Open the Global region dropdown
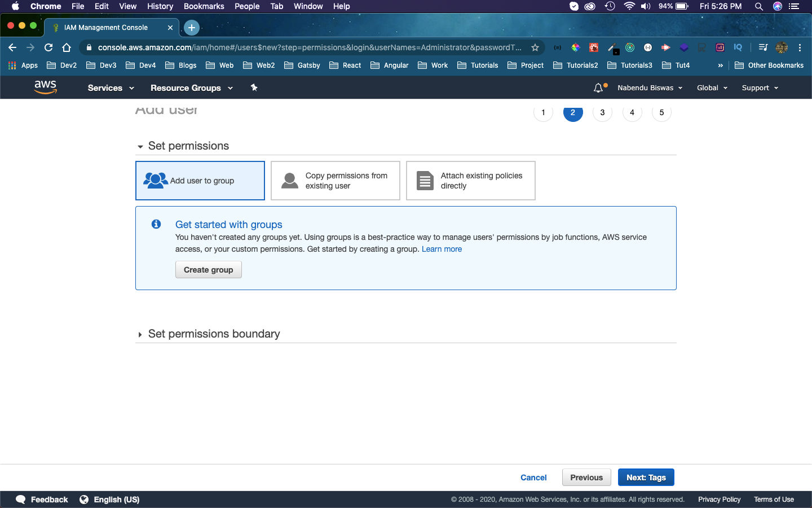The width and height of the screenshot is (812, 508). click(712, 88)
